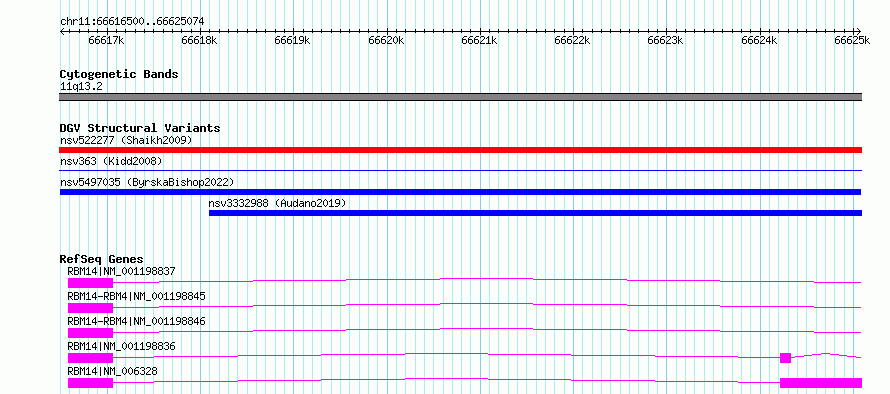Click the chr11:66616500..66625074 coordinate label

(x=132, y=22)
